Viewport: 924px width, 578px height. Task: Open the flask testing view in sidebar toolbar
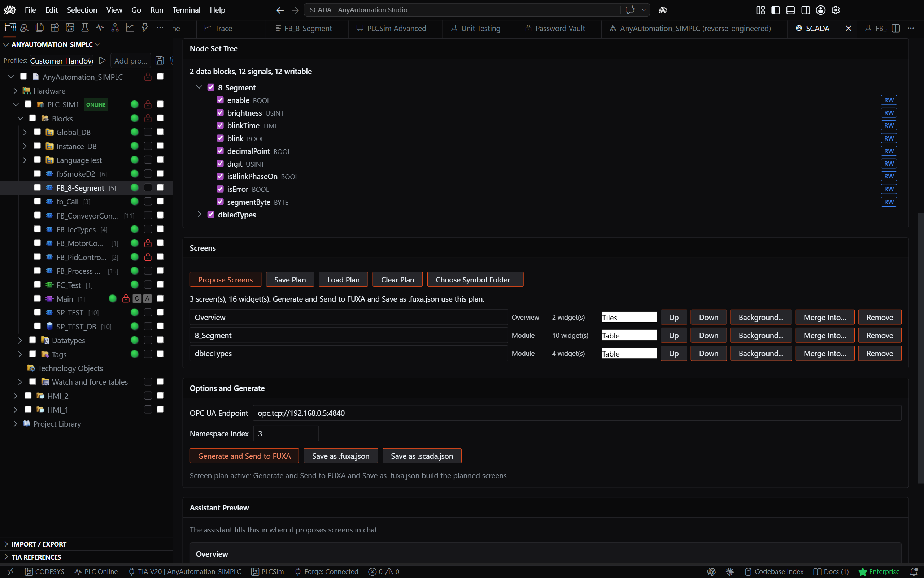point(85,27)
